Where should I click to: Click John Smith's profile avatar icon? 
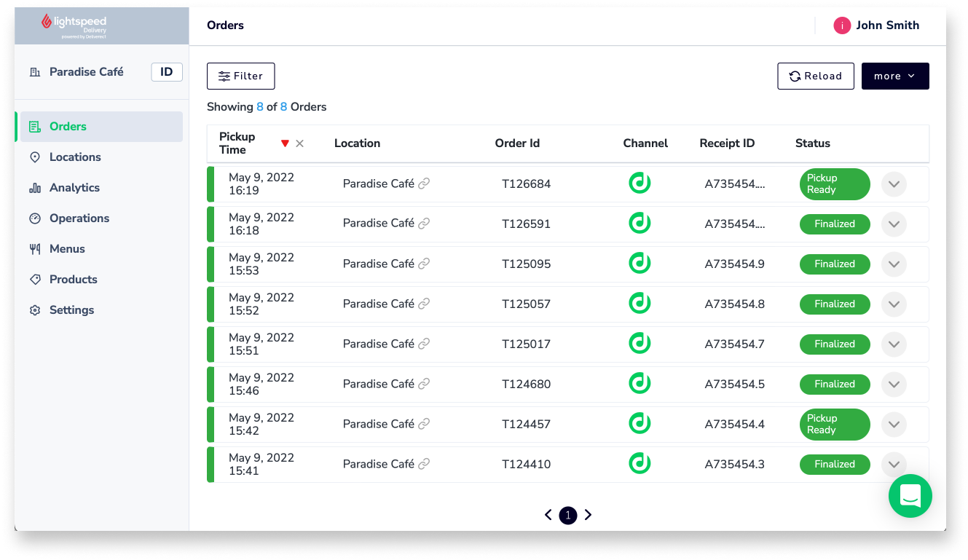pyautogui.click(x=842, y=25)
